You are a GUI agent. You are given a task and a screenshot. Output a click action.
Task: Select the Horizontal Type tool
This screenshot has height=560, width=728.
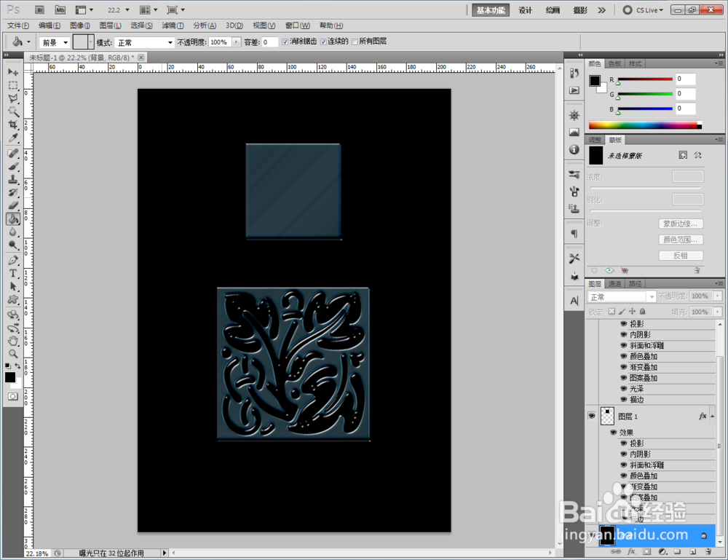click(x=13, y=274)
